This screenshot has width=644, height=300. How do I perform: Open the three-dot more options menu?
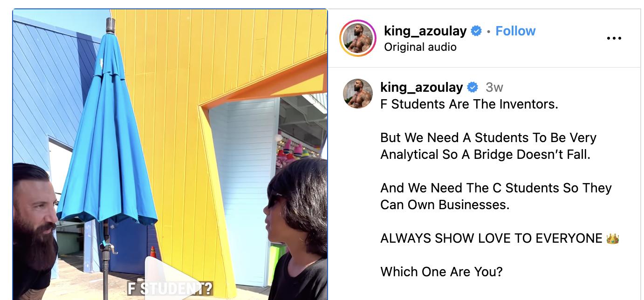tap(614, 38)
